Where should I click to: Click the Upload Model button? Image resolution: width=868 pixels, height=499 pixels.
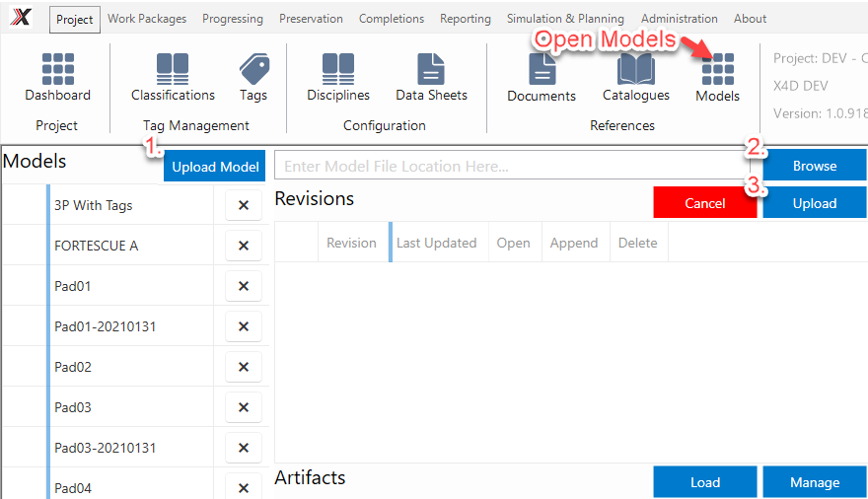tap(215, 167)
